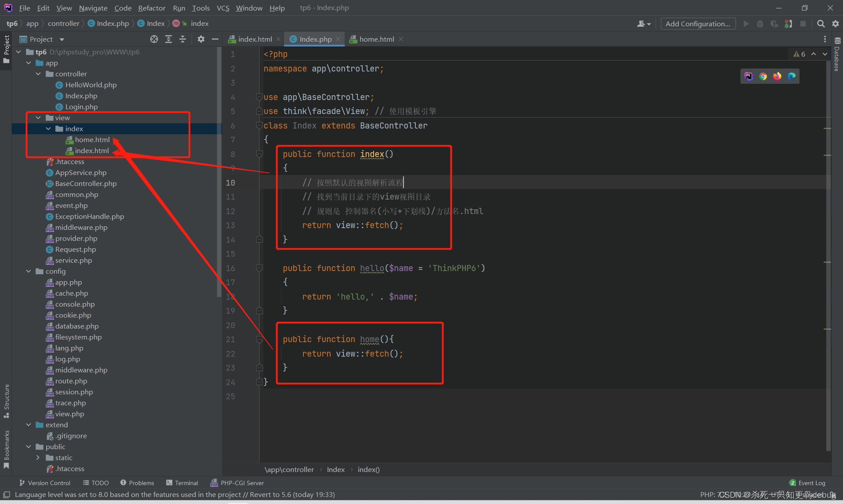843x504 pixels.
Task: Switch to home.html editor tab
Action: click(x=376, y=39)
